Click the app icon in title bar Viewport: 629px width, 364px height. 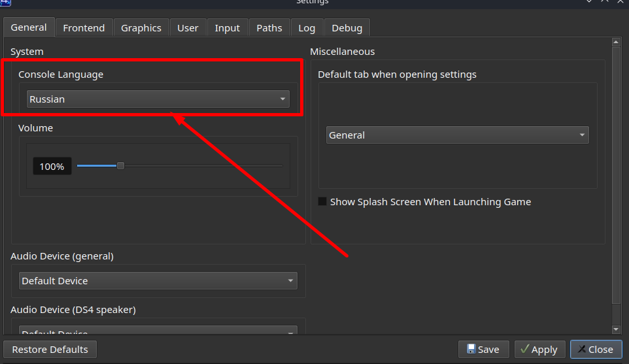click(5, 2)
